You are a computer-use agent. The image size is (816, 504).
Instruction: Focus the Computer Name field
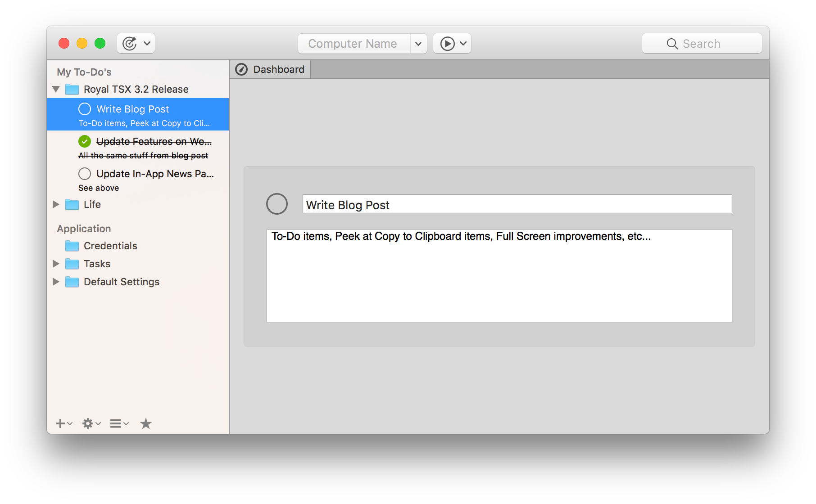[x=354, y=44]
